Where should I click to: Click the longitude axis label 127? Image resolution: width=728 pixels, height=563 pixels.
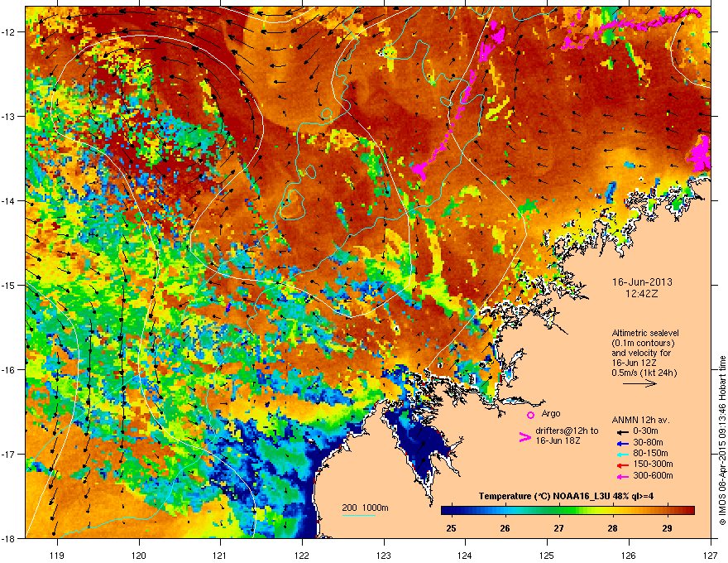711,555
